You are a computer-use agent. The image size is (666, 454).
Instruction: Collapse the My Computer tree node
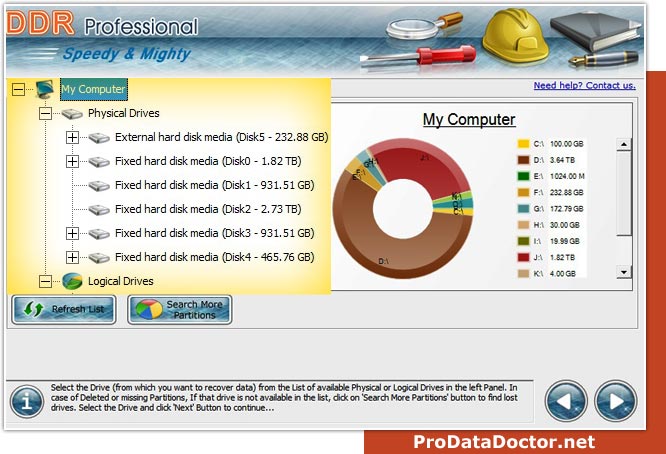[x=18, y=89]
